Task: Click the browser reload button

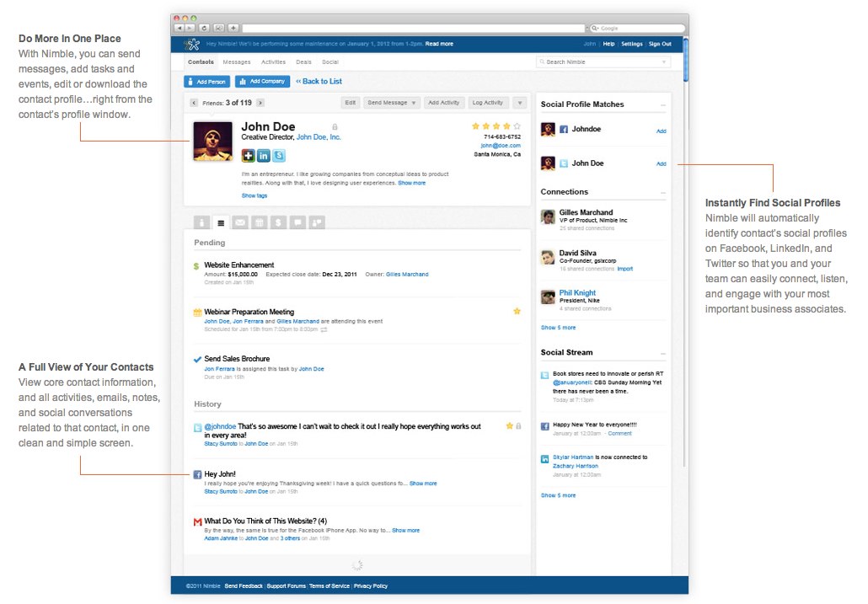Action: point(204,28)
